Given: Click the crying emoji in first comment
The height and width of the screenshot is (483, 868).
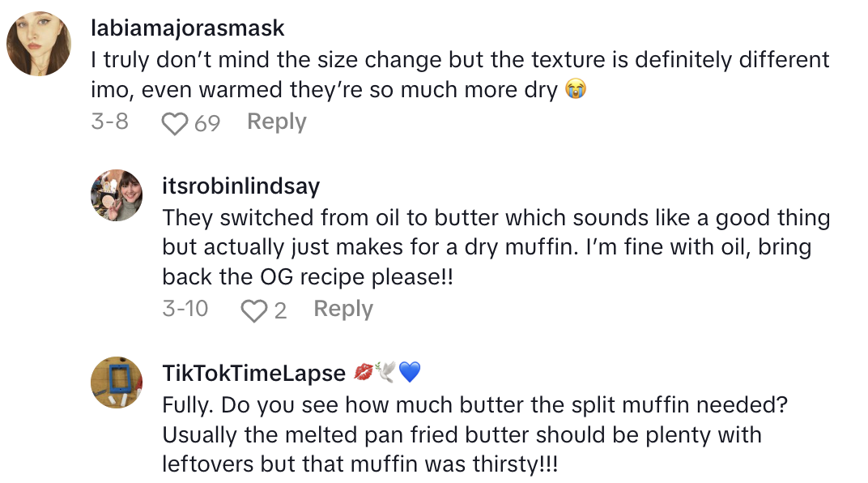Looking at the screenshot, I should pyautogui.click(x=575, y=91).
